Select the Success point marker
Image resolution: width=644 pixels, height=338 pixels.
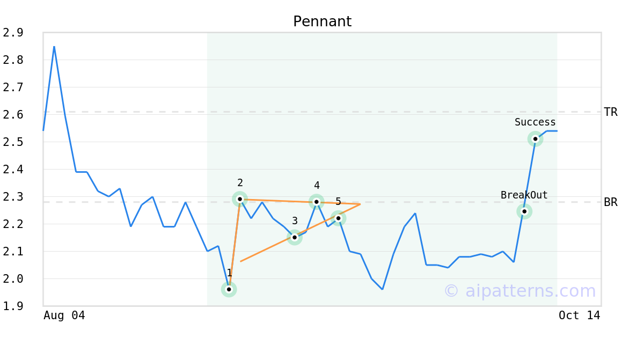535,139
